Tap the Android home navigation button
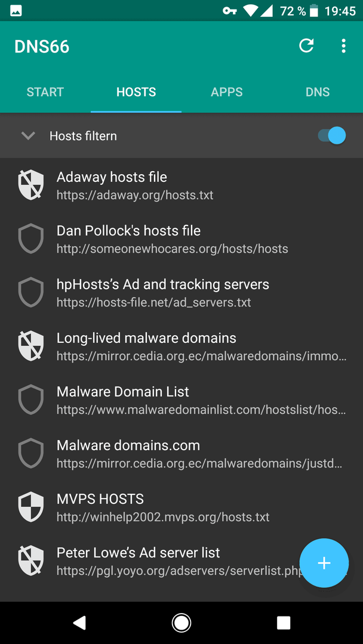Viewport: 363px width, 644px height. 181,623
